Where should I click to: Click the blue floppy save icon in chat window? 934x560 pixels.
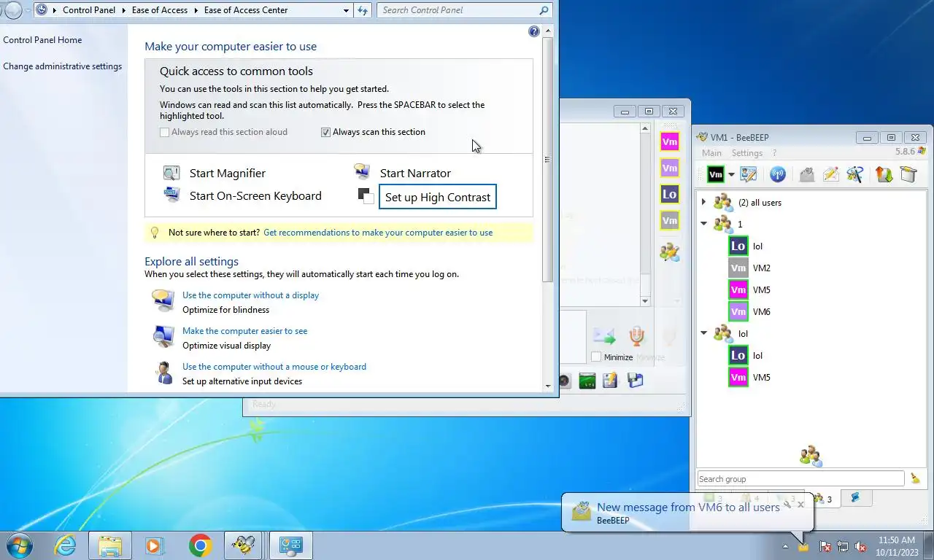635,380
